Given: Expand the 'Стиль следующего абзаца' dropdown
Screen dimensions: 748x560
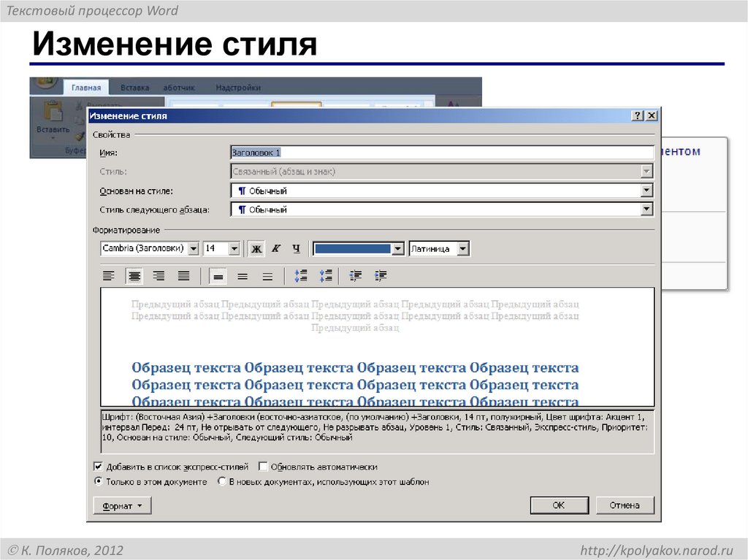Looking at the screenshot, I should point(647,209).
